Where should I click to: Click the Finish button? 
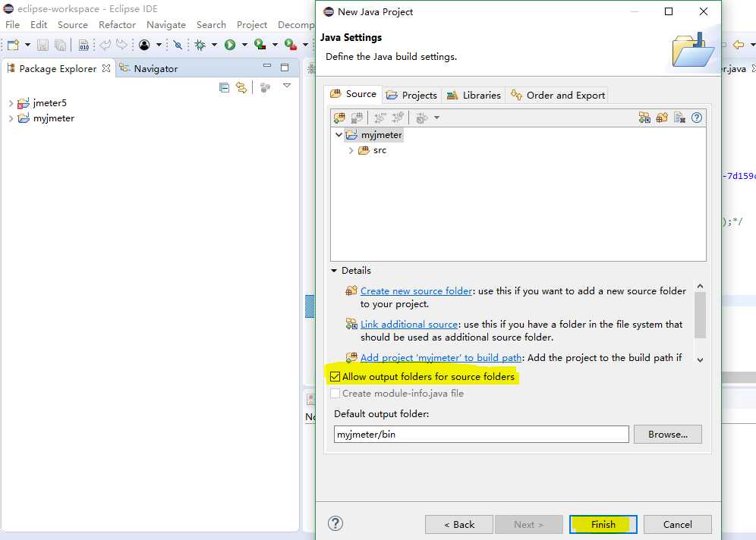603,524
